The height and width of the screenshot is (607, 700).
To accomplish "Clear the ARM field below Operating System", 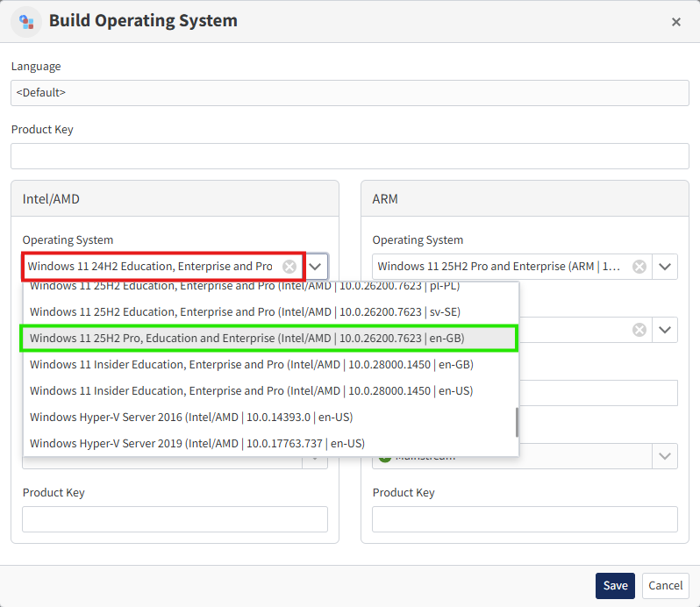I will (x=639, y=330).
